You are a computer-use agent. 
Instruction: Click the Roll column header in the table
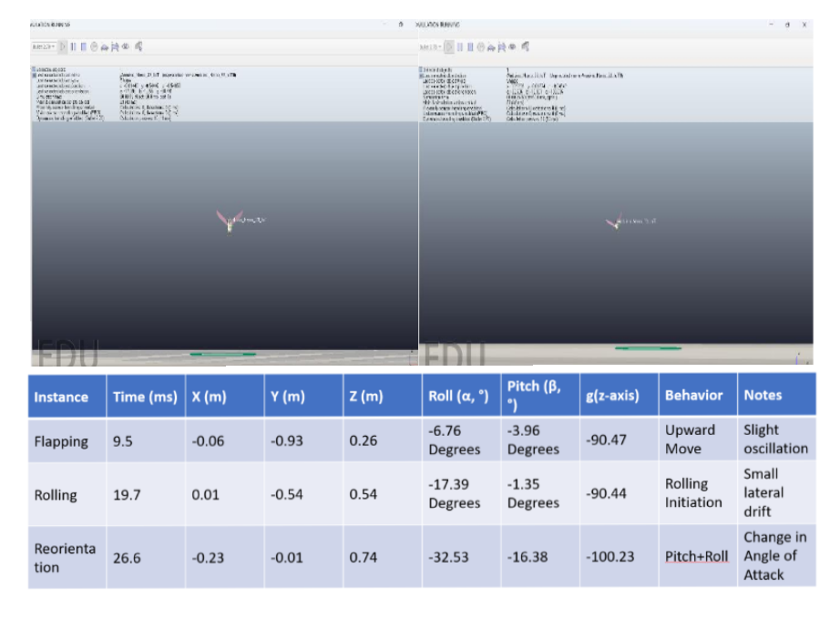[460, 396]
